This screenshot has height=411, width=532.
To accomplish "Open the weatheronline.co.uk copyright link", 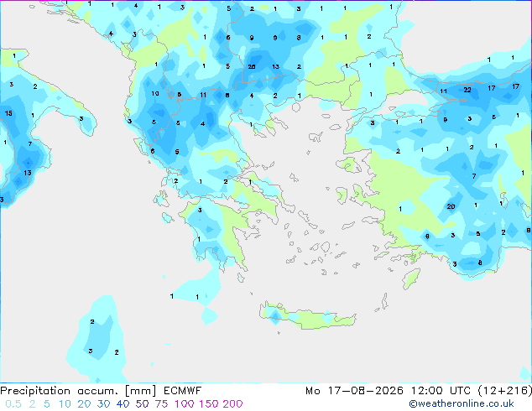I will [x=462, y=403].
